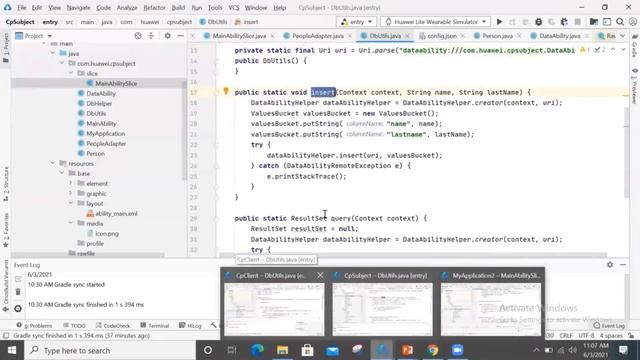Open Huawei Lite Wearable Simulator device dropdown
Screen dimensions: 640x360
(x=435, y=22)
